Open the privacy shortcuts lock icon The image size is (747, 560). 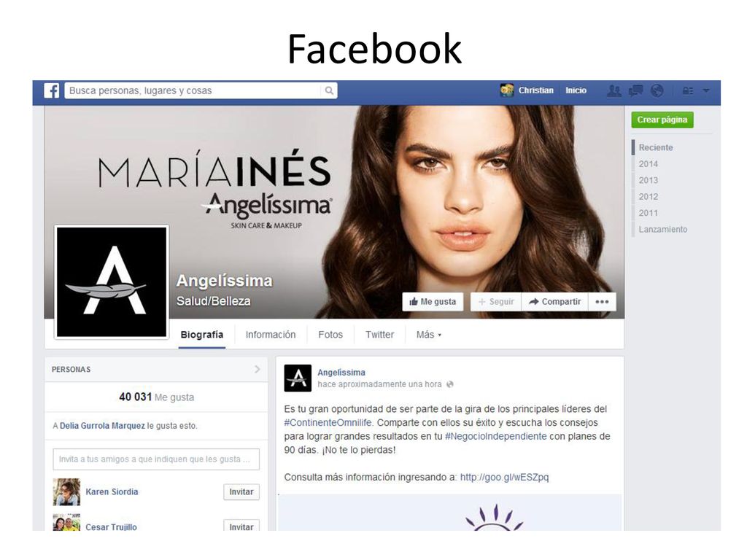pos(688,90)
